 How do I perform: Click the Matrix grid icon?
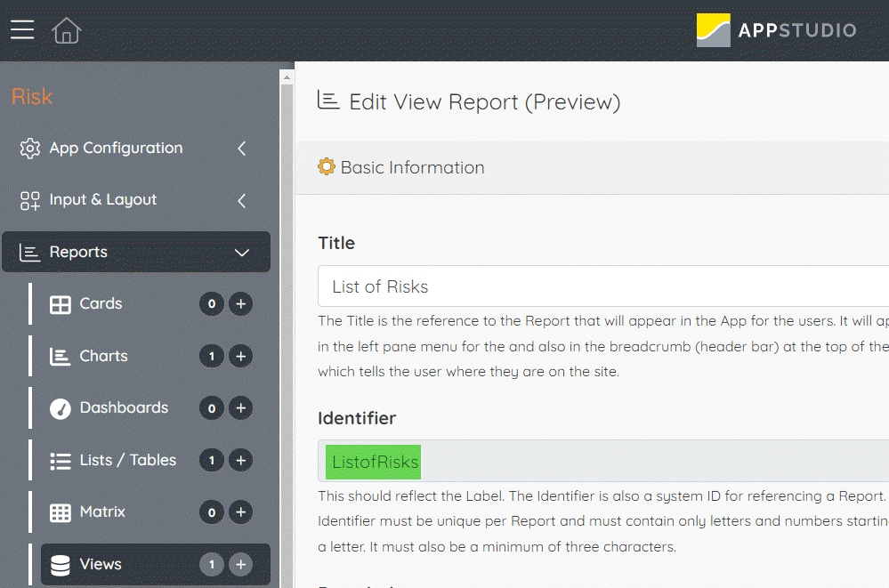tap(61, 512)
